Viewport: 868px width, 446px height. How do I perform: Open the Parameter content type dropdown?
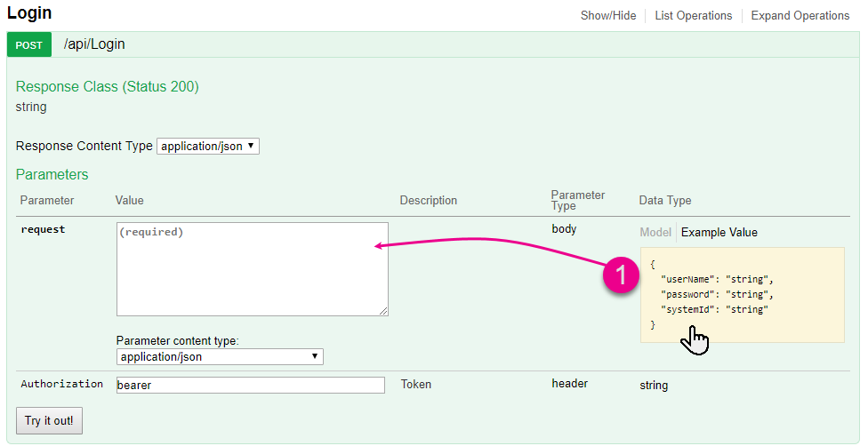220,357
